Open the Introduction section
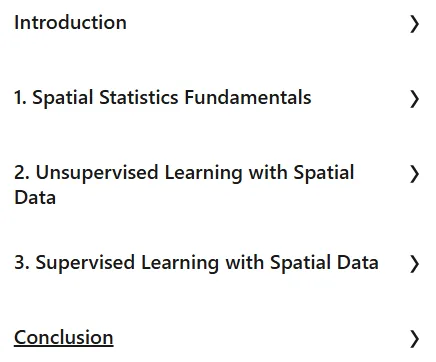Image resolution: width=436 pixels, height=362 pixels. (70, 23)
